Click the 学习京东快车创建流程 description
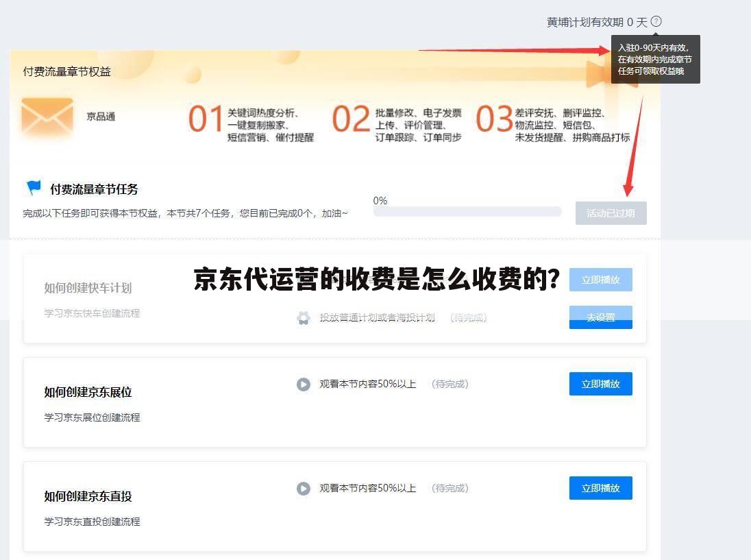The height and width of the screenshot is (560, 751). (x=92, y=313)
